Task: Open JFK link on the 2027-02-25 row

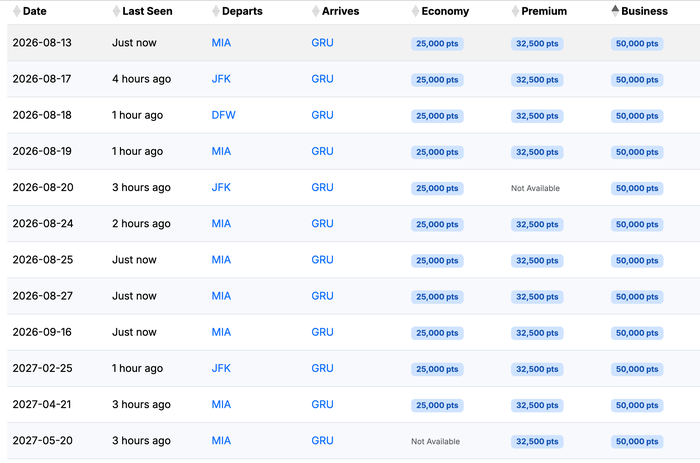Action: point(221,368)
